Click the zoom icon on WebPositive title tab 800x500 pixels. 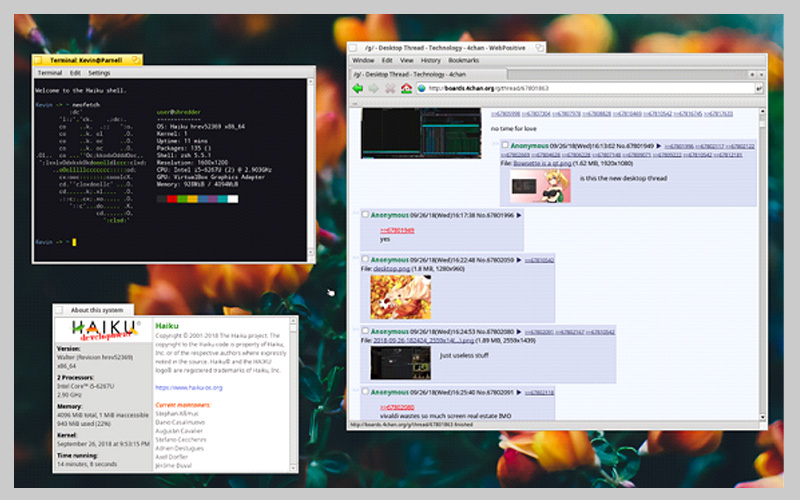pyautogui.click(x=540, y=47)
